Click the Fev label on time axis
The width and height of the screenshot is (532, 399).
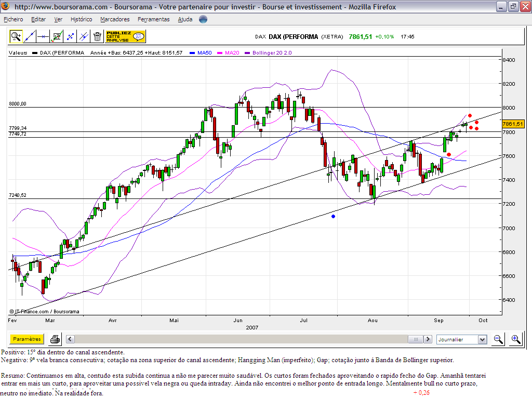pos(12,320)
